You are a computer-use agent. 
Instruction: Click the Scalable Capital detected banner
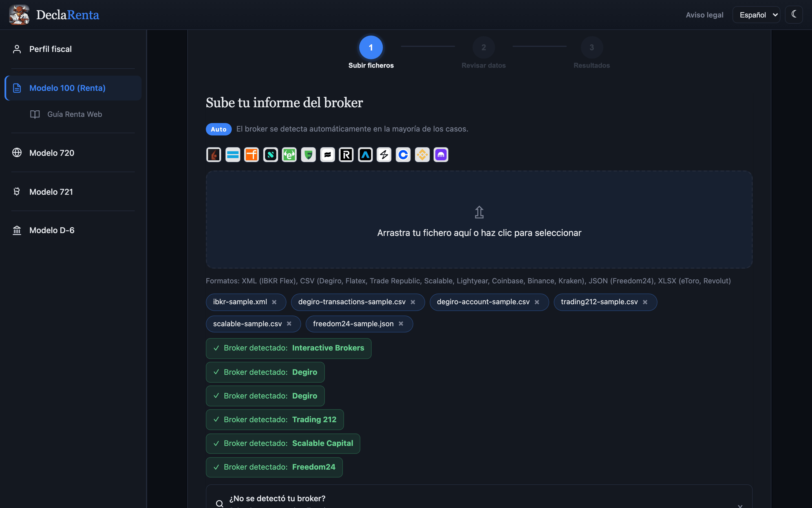point(283,443)
